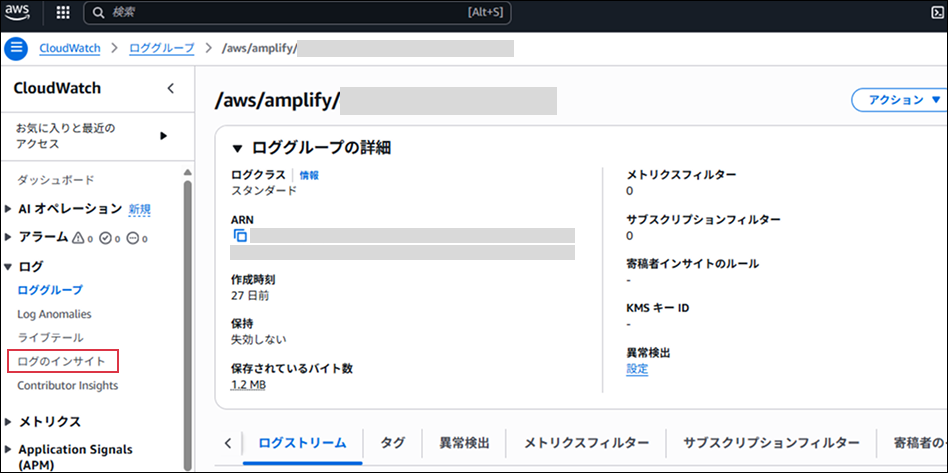Collapse the CloudWatch sidebar with chevron
Screen dimensions: 948x473
[x=170, y=88]
